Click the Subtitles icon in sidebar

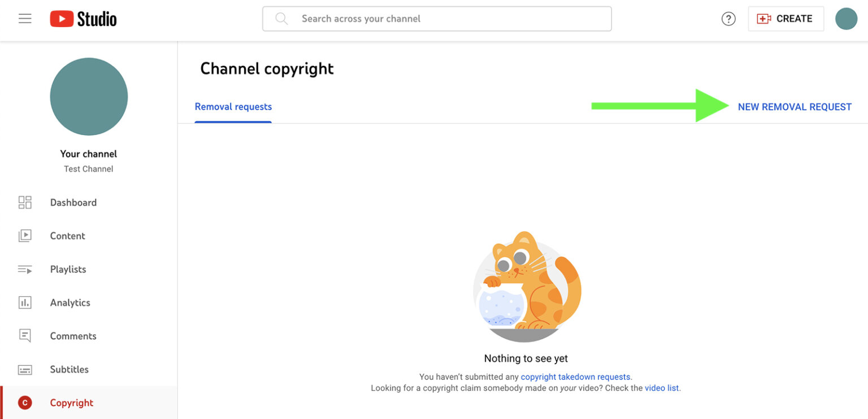click(x=25, y=370)
